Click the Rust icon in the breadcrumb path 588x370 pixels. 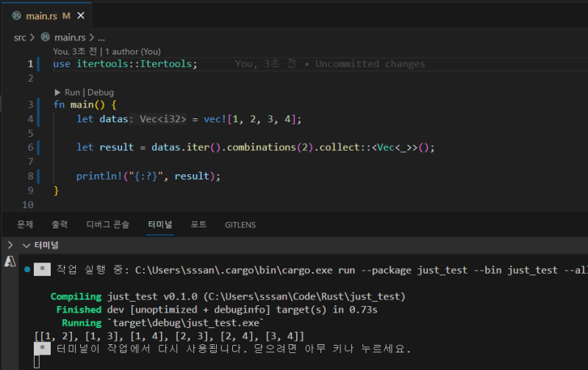46,37
